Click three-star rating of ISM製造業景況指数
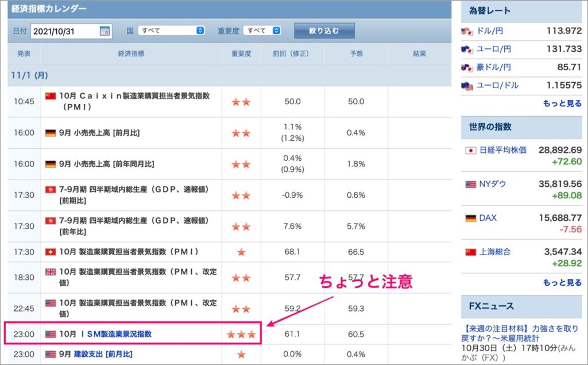This screenshot has height=365, width=588. click(241, 334)
